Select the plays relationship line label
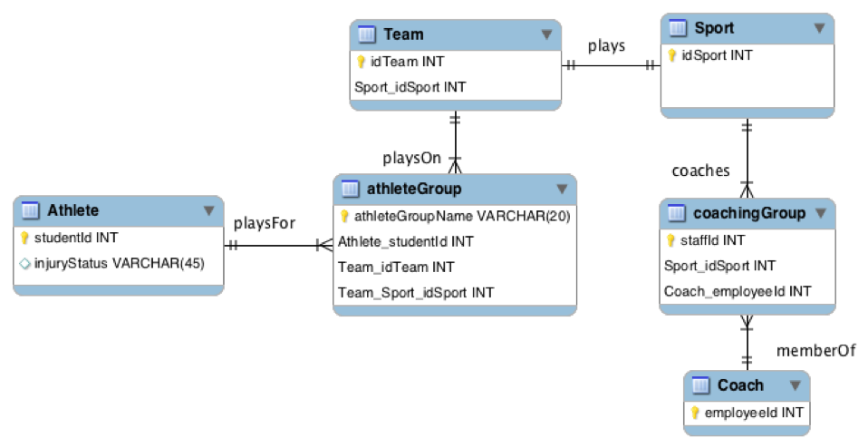This screenshot has width=868, height=448. pyautogui.click(x=606, y=46)
